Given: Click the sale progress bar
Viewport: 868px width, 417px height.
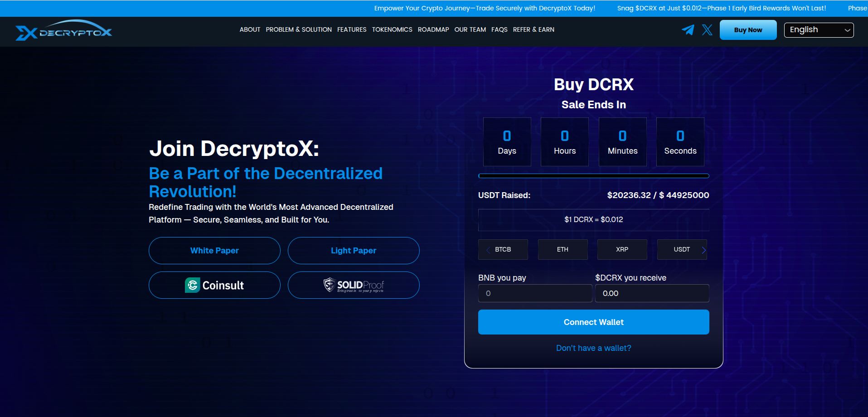Looking at the screenshot, I should click(x=594, y=176).
